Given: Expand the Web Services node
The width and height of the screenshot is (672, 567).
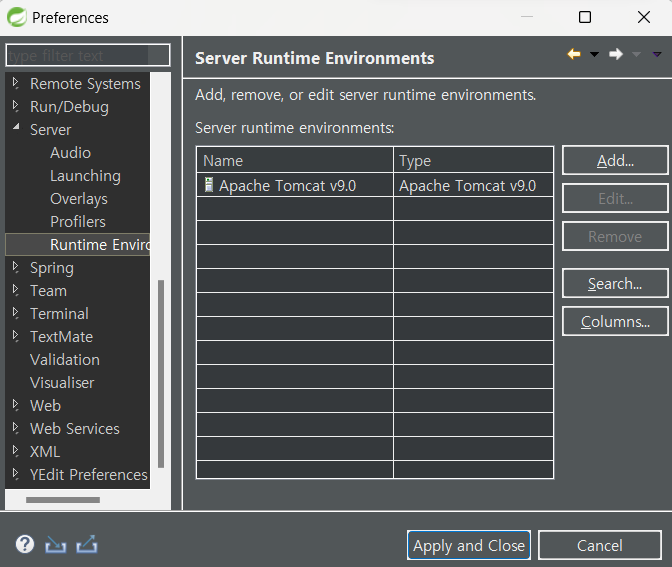Looking at the screenshot, I should 15,428.
